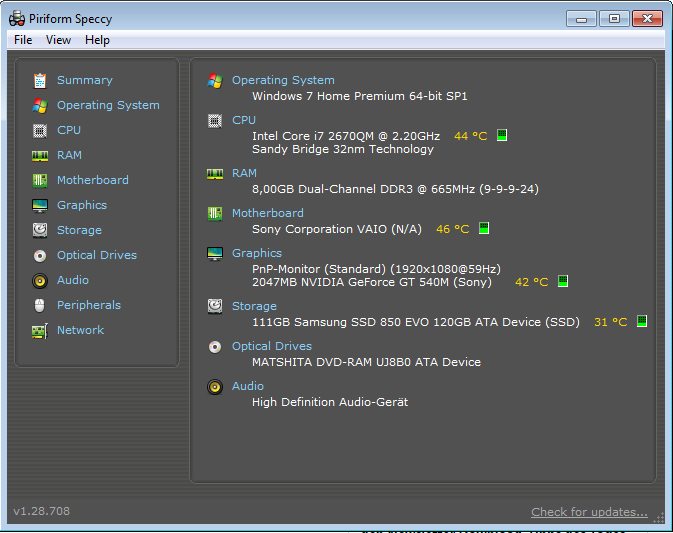Screen dimensions: 673x533
Task: Click the Summary clipboard icon in sidebar
Action: pyautogui.click(x=40, y=80)
